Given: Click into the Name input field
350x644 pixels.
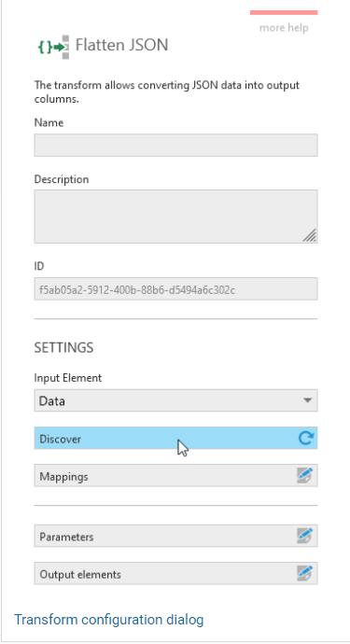Looking at the screenshot, I should [175, 145].
